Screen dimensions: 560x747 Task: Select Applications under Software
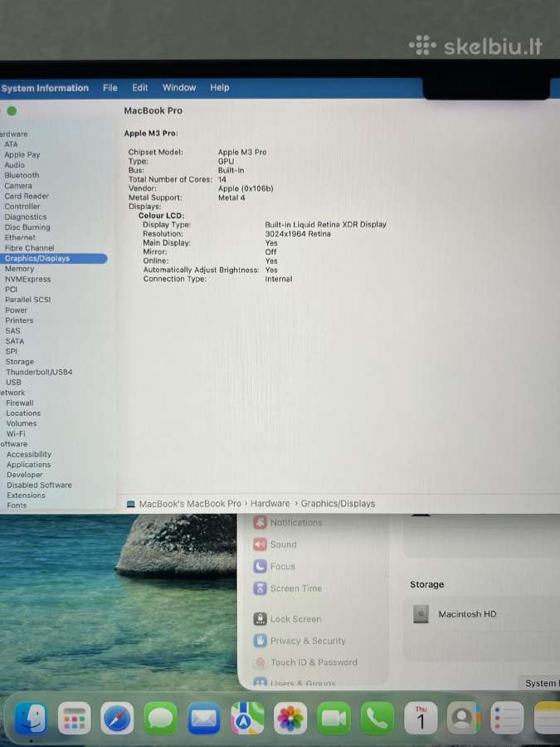tap(28, 465)
